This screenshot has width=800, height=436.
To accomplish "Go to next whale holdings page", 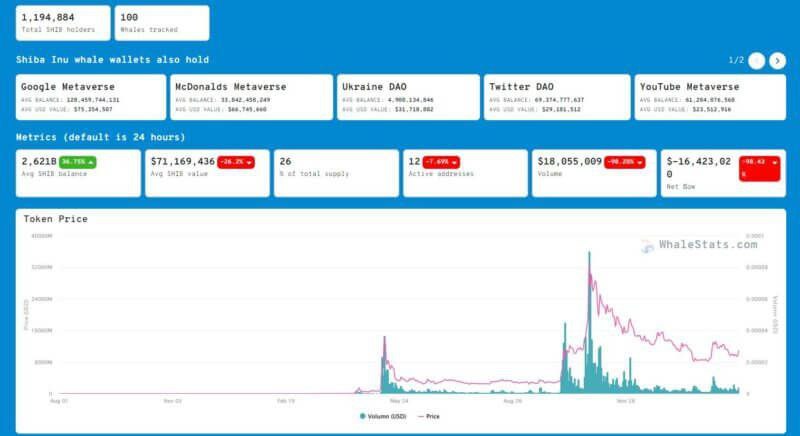I will [x=777, y=61].
